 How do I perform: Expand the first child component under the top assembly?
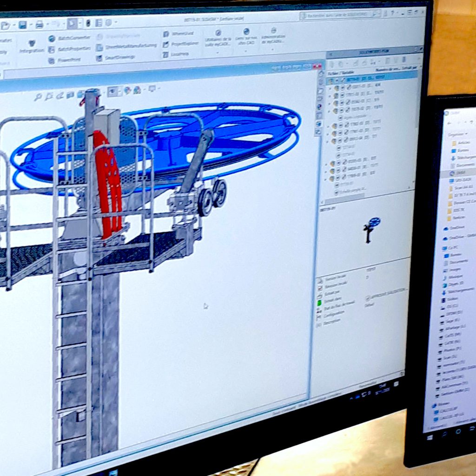(x=330, y=88)
